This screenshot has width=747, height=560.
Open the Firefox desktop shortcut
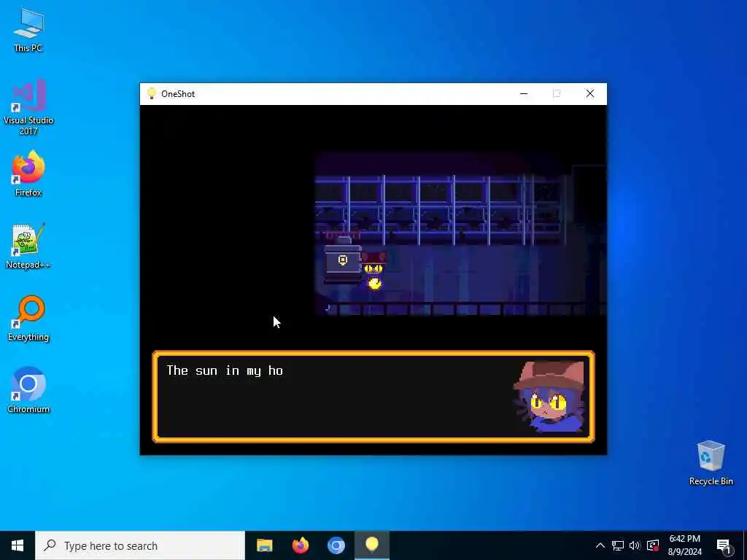click(x=28, y=174)
